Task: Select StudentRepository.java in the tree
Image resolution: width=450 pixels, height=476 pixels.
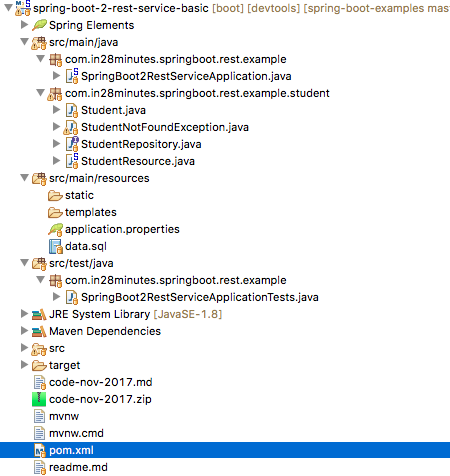Action: click(141, 144)
